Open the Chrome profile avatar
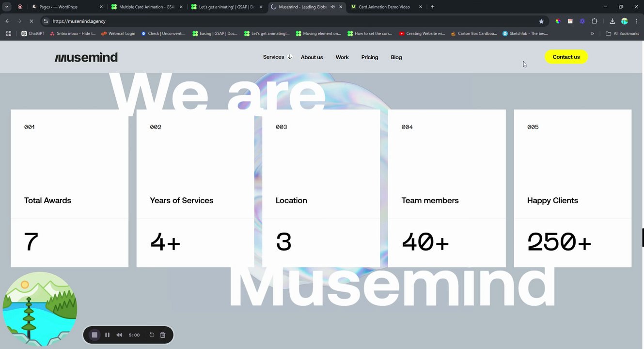644x349 pixels. coord(625,21)
